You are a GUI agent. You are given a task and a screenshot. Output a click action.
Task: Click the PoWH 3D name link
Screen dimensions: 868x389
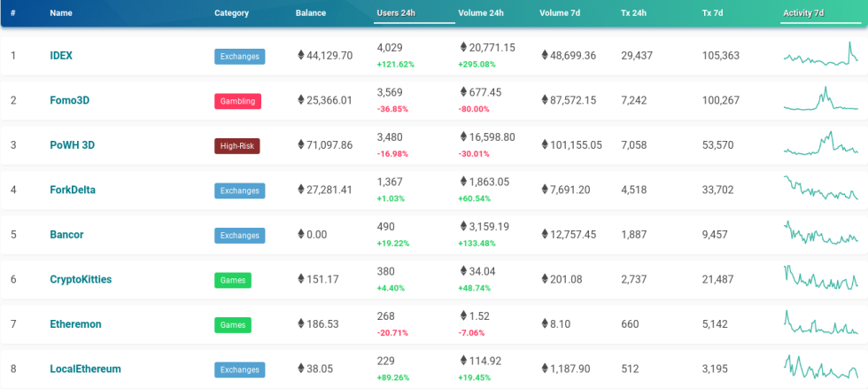pyautogui.click(x=72, y=145)
